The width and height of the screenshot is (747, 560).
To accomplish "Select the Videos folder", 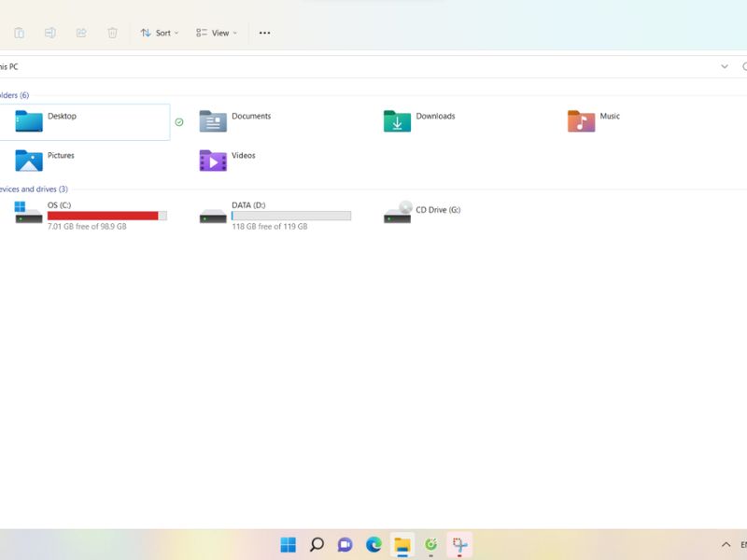I will coord(227,161).
